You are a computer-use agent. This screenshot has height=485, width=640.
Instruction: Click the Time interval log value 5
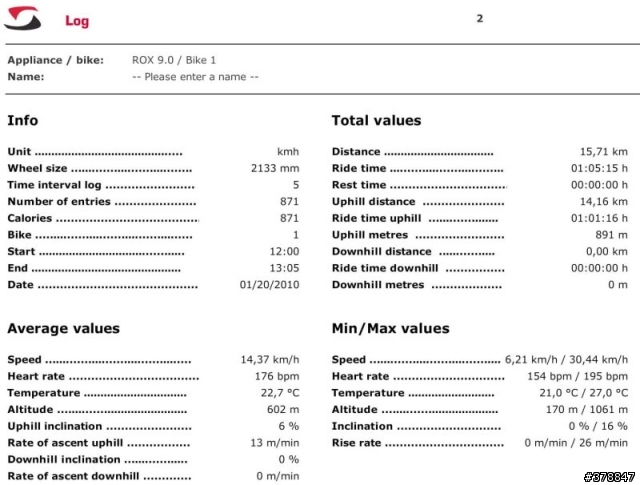click(x=296, y=185)
